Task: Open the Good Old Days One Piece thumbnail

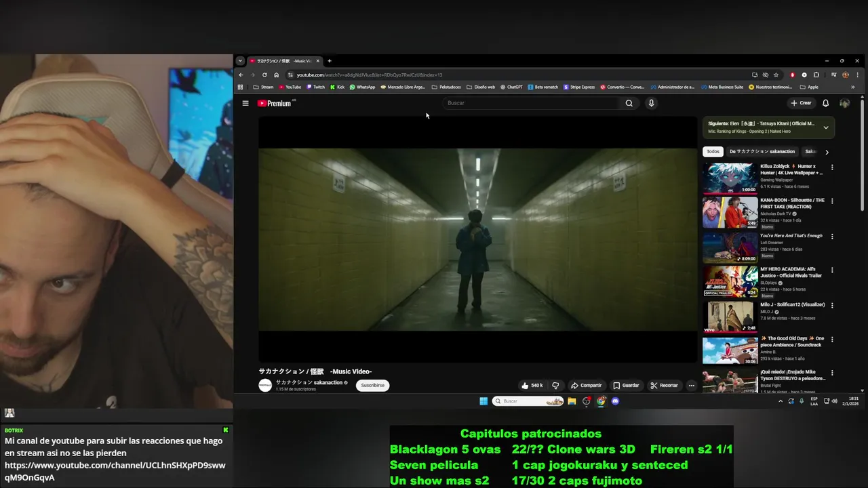Action: click(730, 350)
